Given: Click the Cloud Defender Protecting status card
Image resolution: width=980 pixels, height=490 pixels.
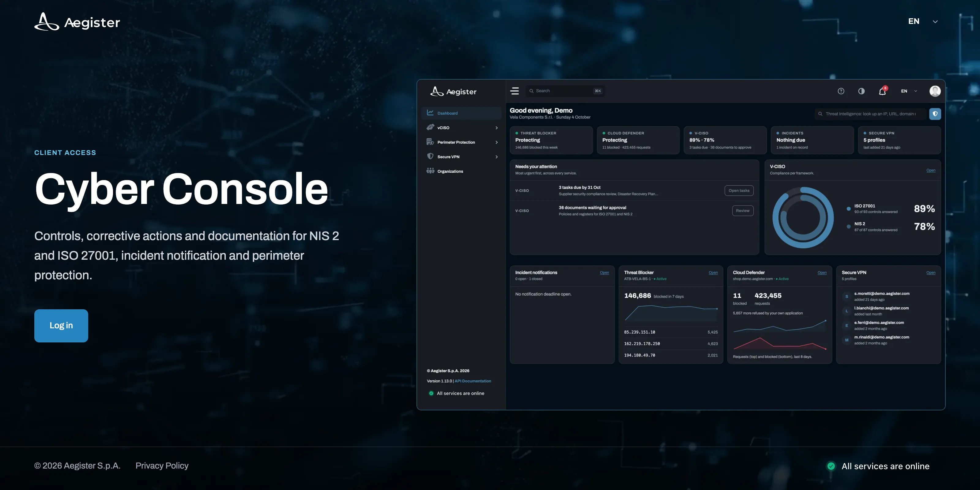Looking at the screenshot, I should (638, 140).
